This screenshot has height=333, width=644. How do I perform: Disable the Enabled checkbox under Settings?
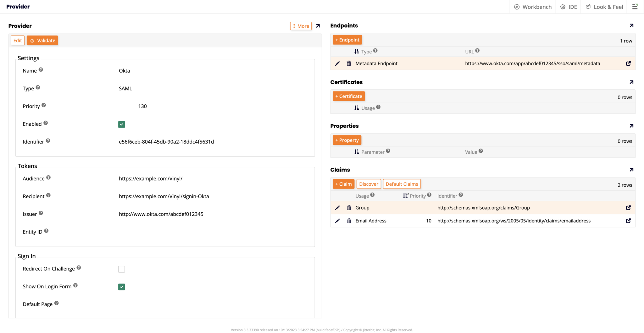[x=121, y=124]
